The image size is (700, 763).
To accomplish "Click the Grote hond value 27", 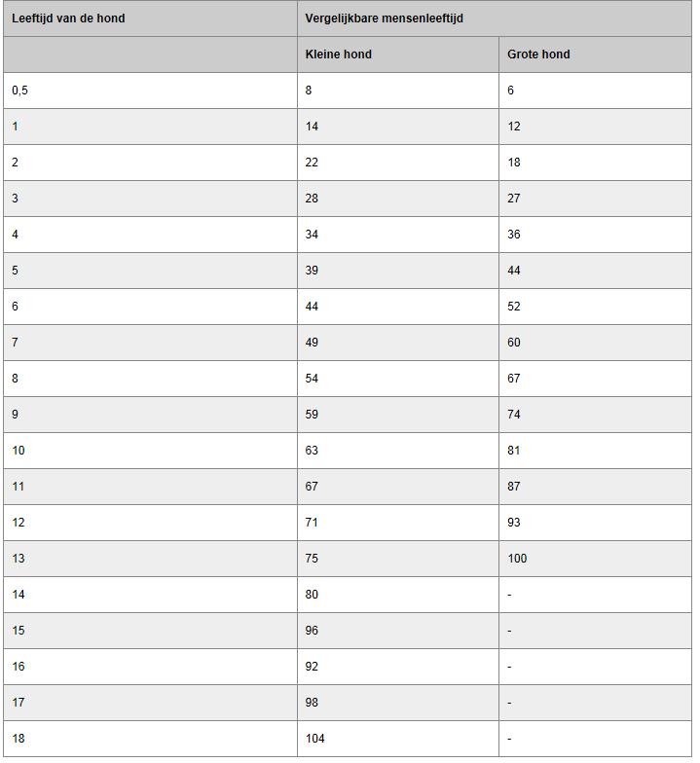I will (514, 199).
